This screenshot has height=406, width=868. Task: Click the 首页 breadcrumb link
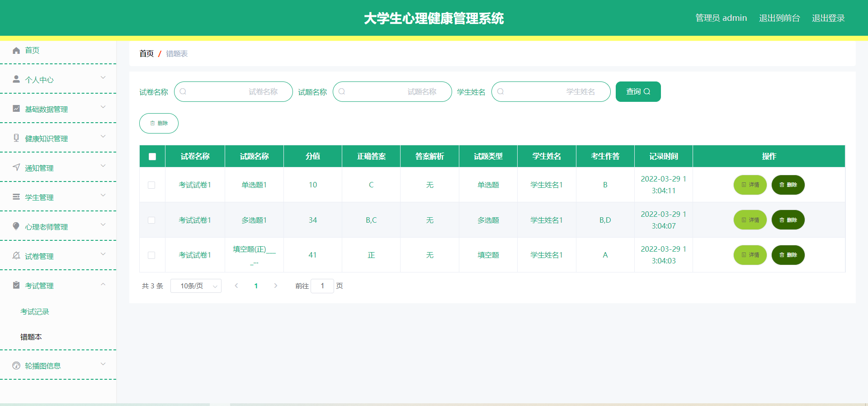146,53
